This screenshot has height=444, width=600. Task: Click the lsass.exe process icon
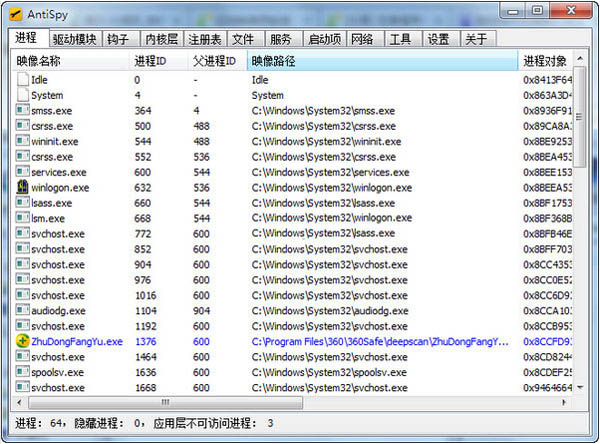(x=23, y=202)
